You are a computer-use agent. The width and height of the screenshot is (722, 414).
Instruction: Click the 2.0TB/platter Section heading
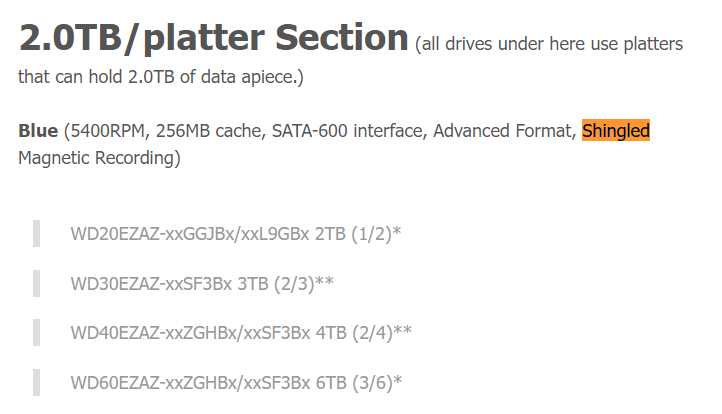pos(214,37)
